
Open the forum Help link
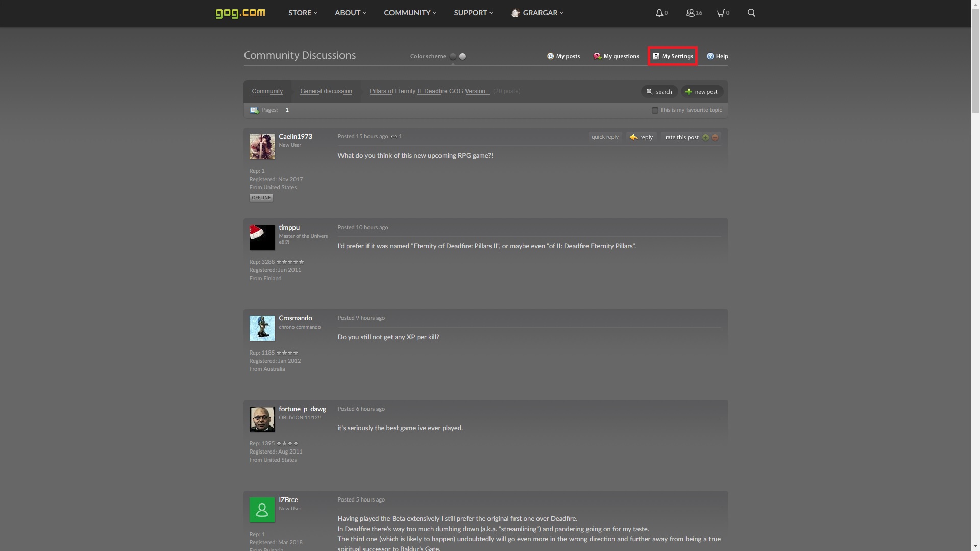tap(717, 56)
